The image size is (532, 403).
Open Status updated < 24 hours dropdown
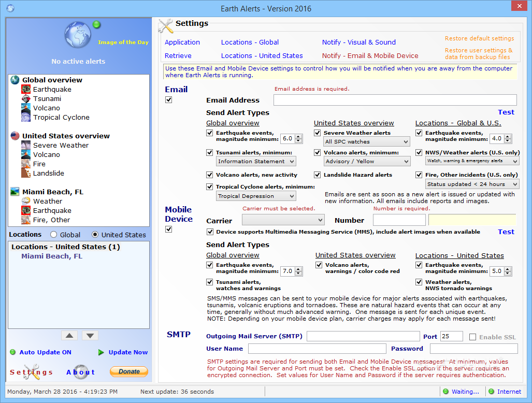472,184
